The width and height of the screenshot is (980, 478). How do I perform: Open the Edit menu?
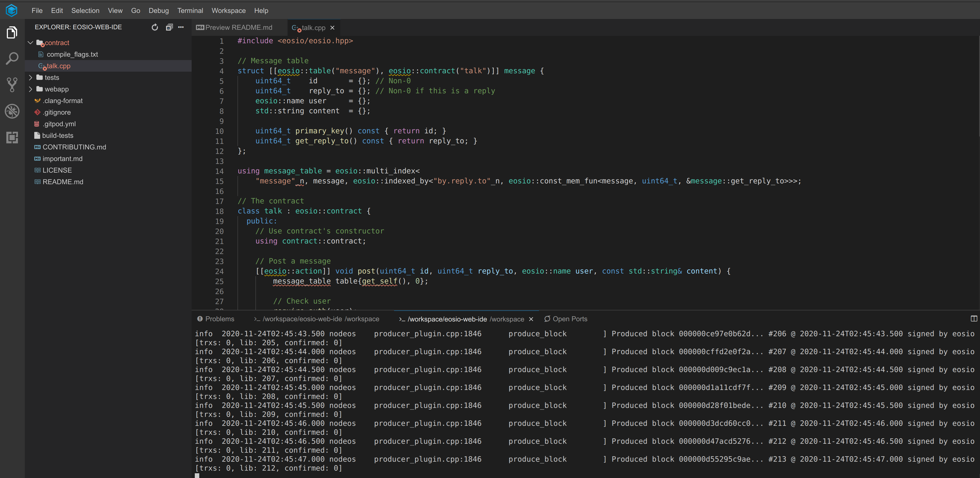[57, 11]
